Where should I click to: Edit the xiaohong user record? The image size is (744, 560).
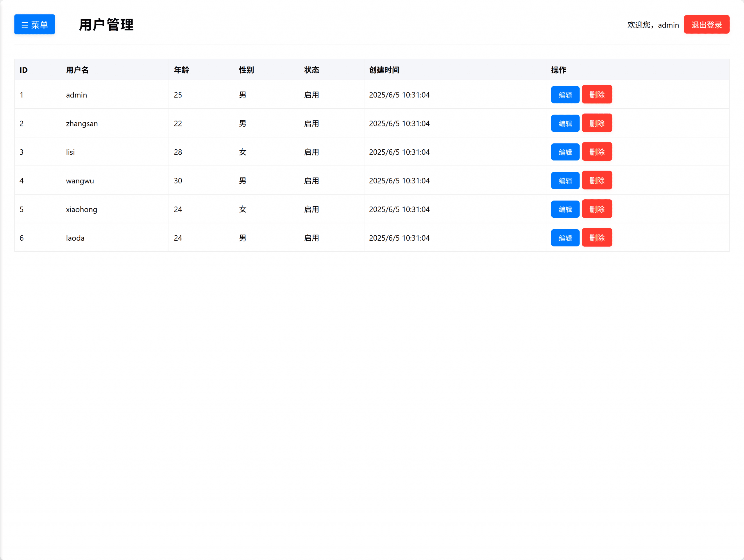[x=565, y=209]
